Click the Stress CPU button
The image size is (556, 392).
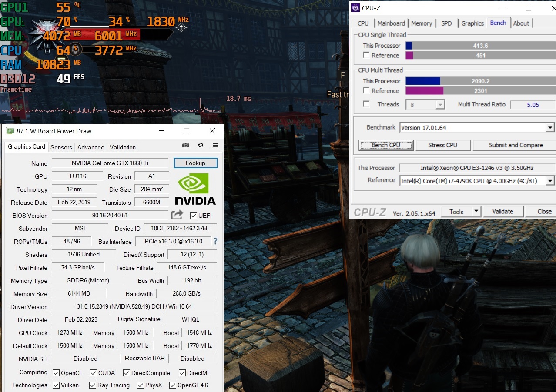pos(442,145)
